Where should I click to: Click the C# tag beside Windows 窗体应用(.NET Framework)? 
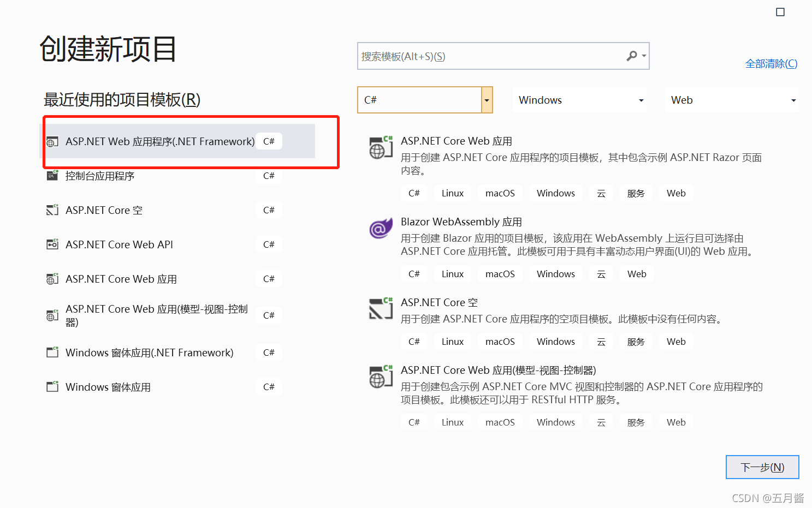coord(269,352)
